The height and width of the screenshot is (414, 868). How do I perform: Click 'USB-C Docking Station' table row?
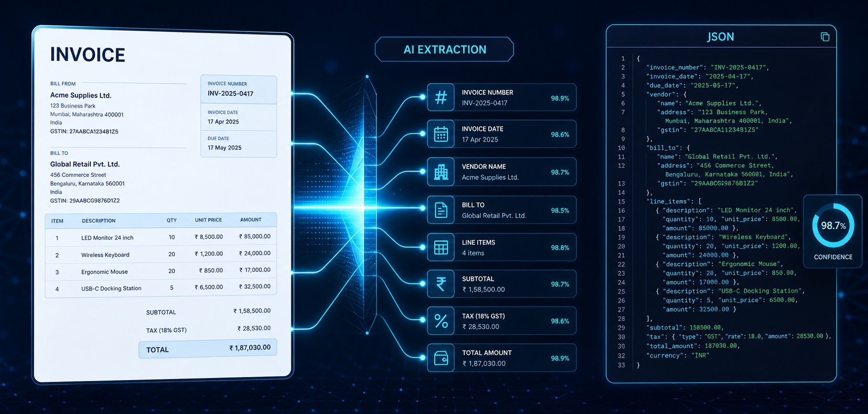coord(161,288)
